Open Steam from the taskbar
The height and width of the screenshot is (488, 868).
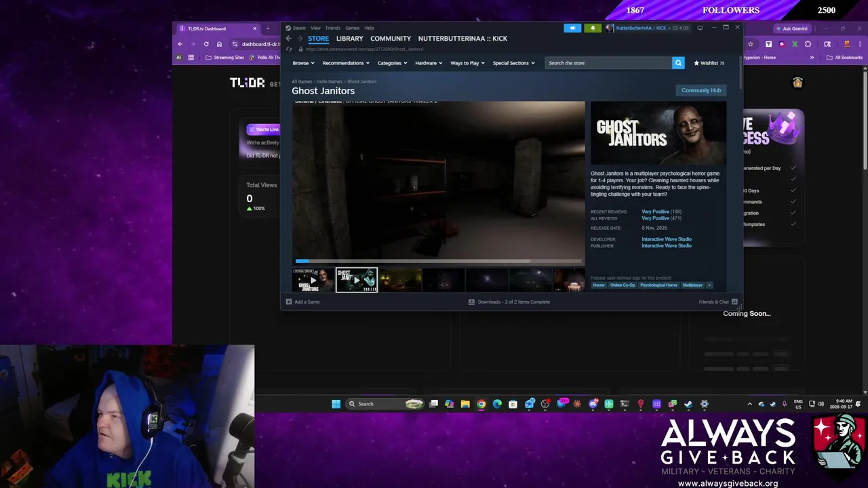click(688, 404)
